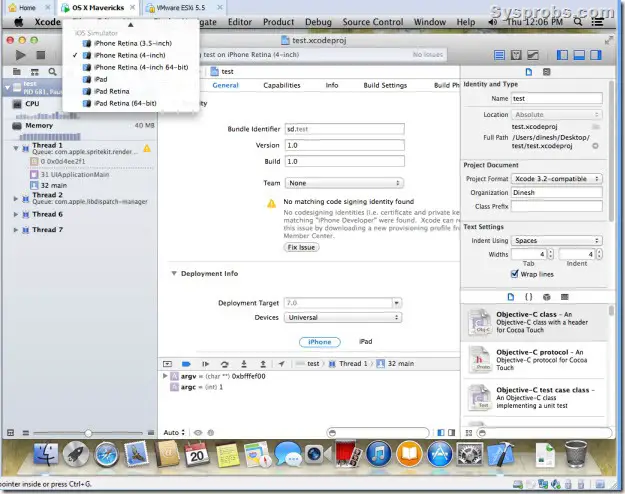625x494 pixels.
Task: Hide the debug area button
Action: coord(167,364)
